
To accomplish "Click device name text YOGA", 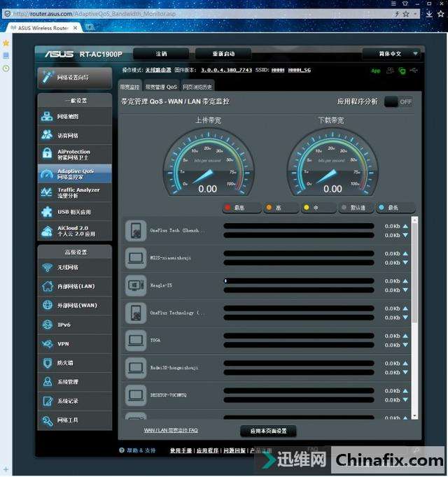I will pyautogui.click(x=155, y=340).
